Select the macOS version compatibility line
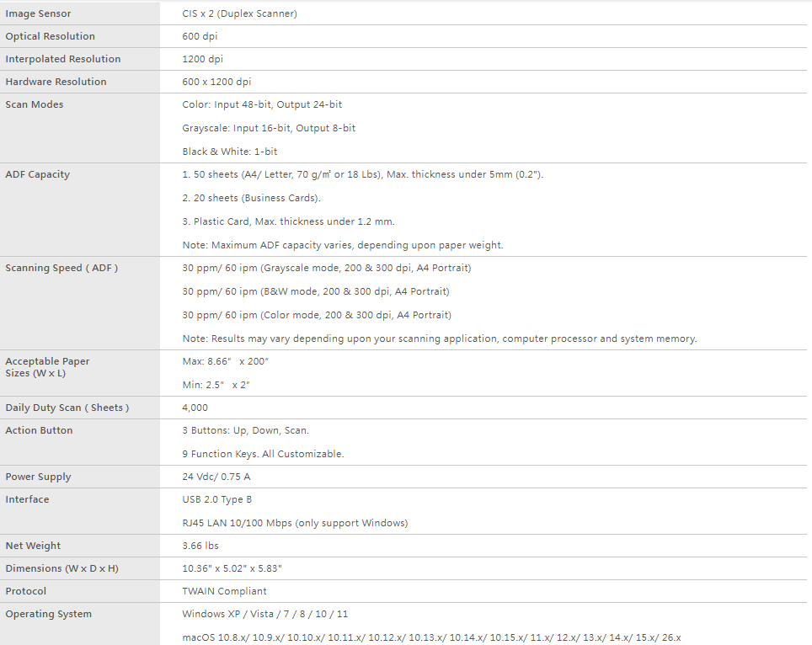 pos(431,637)
